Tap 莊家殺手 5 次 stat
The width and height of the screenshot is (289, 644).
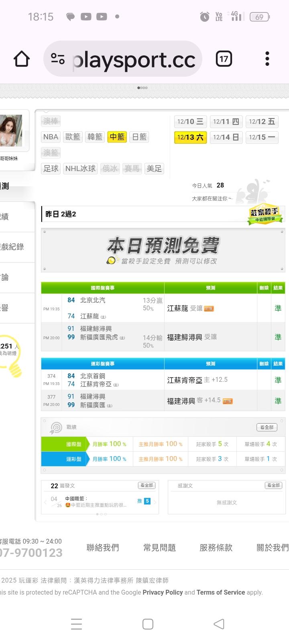point(212,444)
